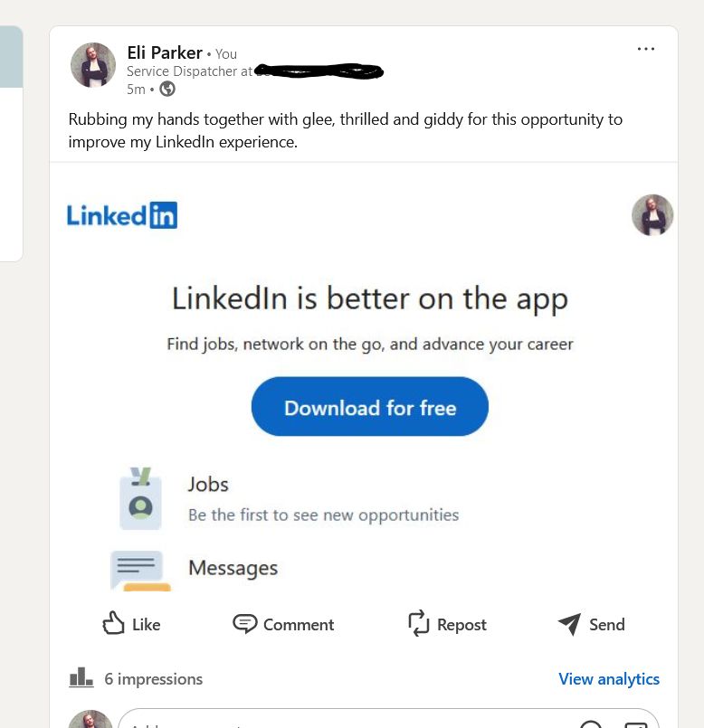Click the photo attachment icon in comment box
704x728 pixels.
click(x=636, y=723)
